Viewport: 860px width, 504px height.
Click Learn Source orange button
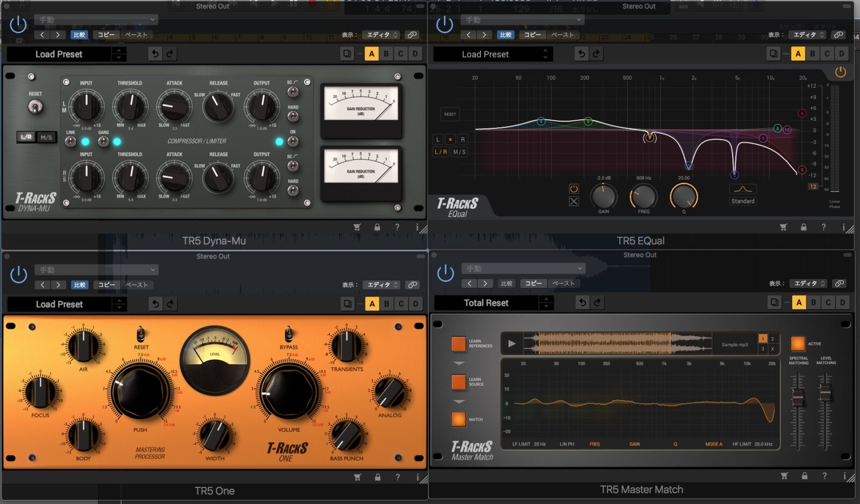point(458,382)
